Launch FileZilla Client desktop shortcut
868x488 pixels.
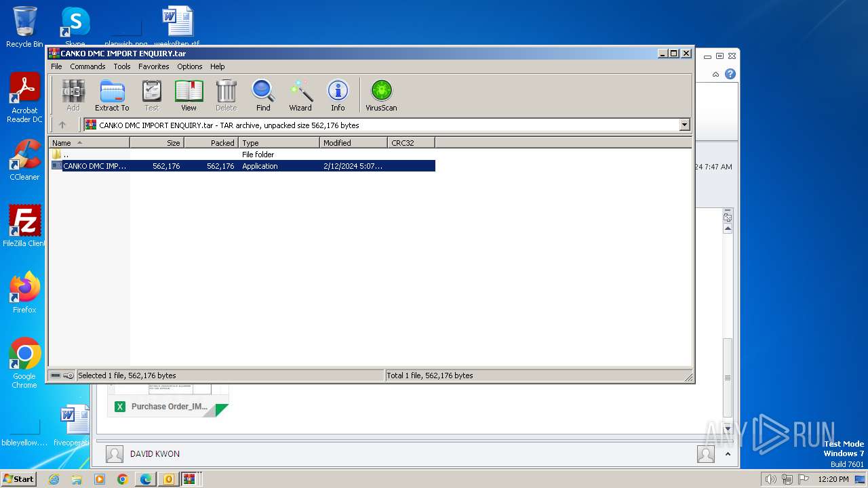tap(24, 226)
